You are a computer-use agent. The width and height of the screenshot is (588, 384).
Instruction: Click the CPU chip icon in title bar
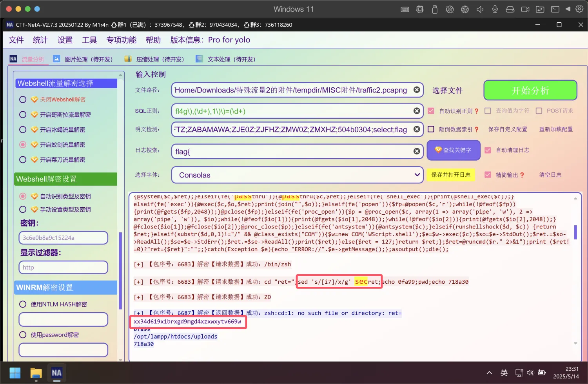pos(420,9)
